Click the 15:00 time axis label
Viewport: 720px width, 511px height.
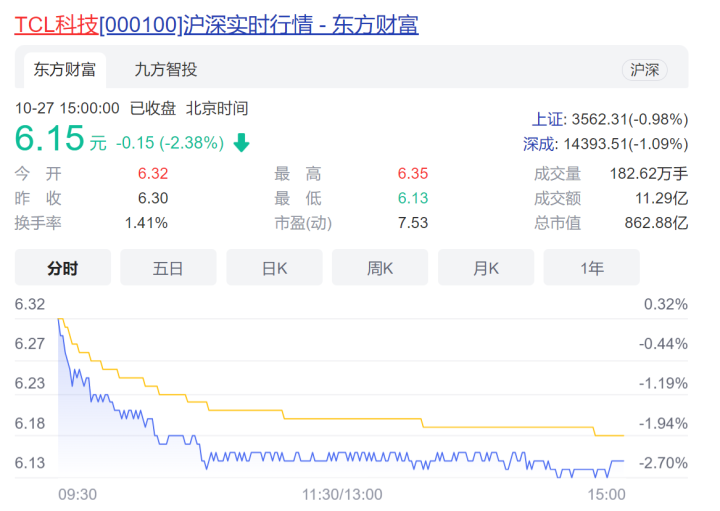(606, 494)
